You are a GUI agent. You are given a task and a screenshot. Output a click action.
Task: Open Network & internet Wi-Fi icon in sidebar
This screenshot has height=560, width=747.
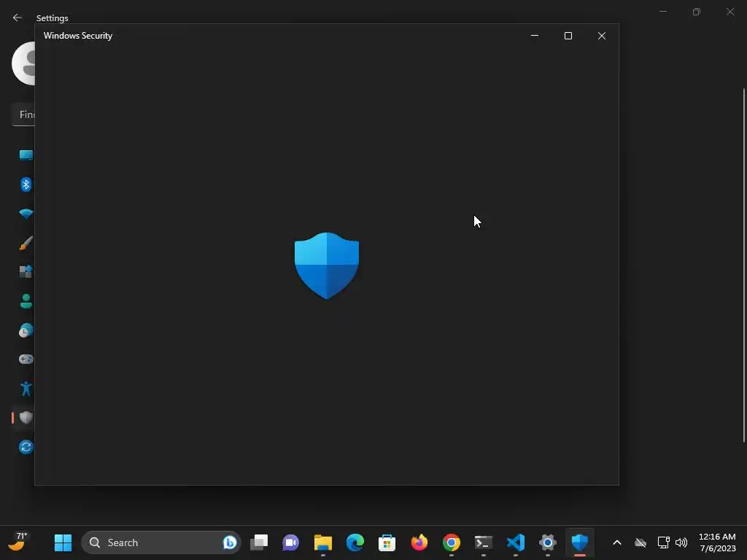pyautogui.click(x=26, y=214)
